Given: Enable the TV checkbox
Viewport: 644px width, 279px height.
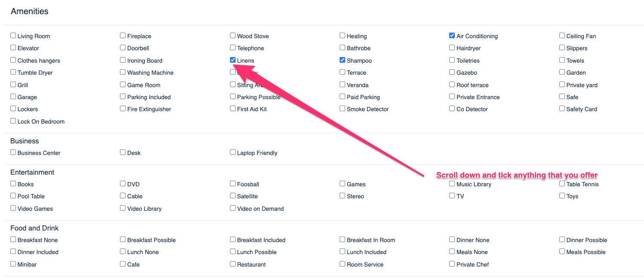Looking at the screenshot, I should pos(452,196).
